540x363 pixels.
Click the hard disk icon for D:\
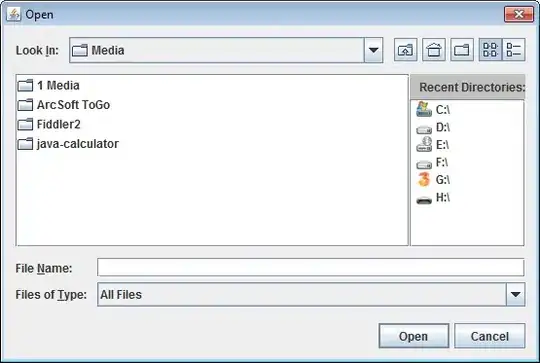(424, 129)
